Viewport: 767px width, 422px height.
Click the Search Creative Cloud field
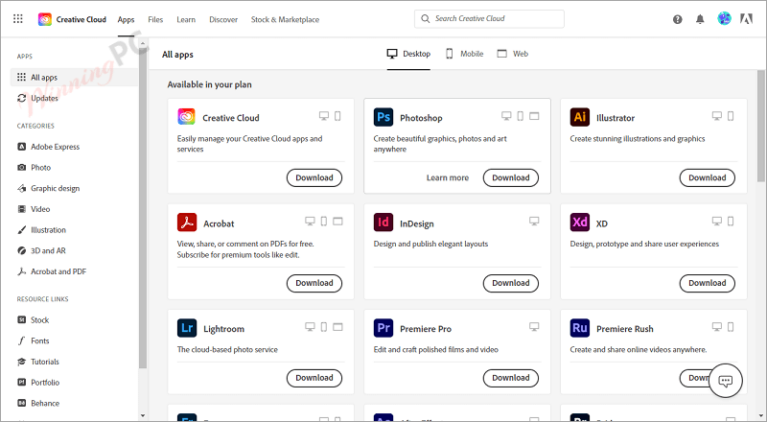[489, 19]
